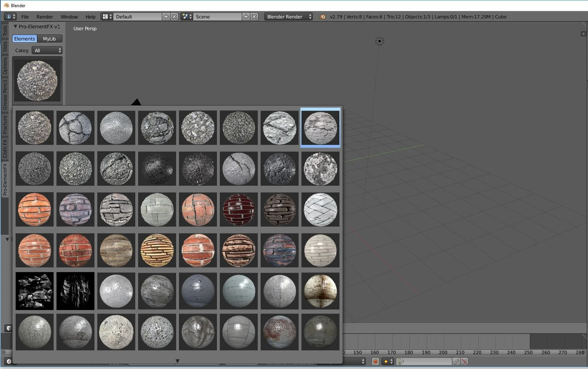Open the Help menu
Viewport: 588px width, 369px height.
point(90,17)
